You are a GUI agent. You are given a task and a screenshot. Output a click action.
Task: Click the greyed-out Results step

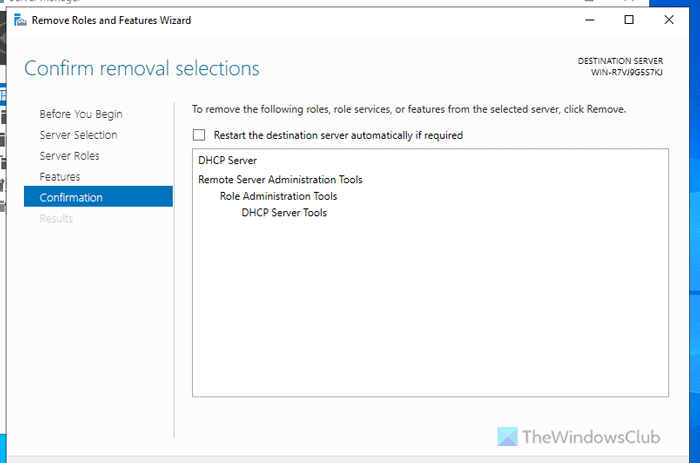[x=56, y=219]
